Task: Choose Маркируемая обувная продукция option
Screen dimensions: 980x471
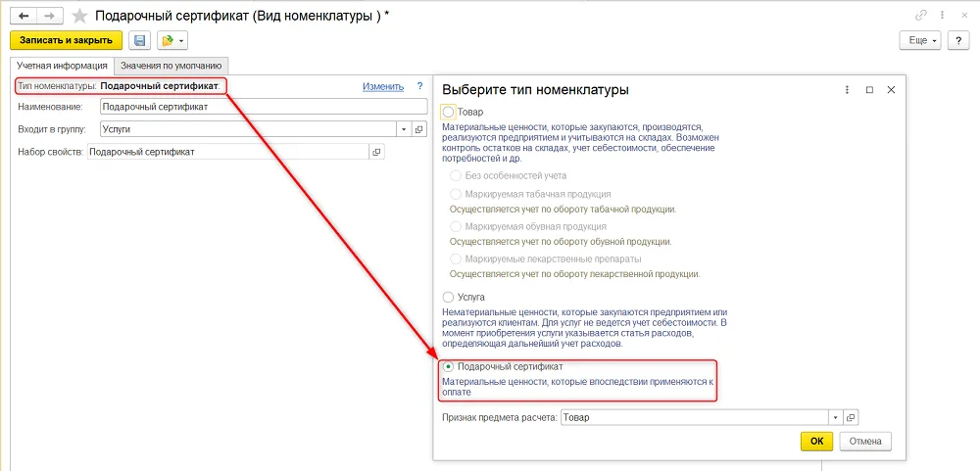Action: click(456, 226)
